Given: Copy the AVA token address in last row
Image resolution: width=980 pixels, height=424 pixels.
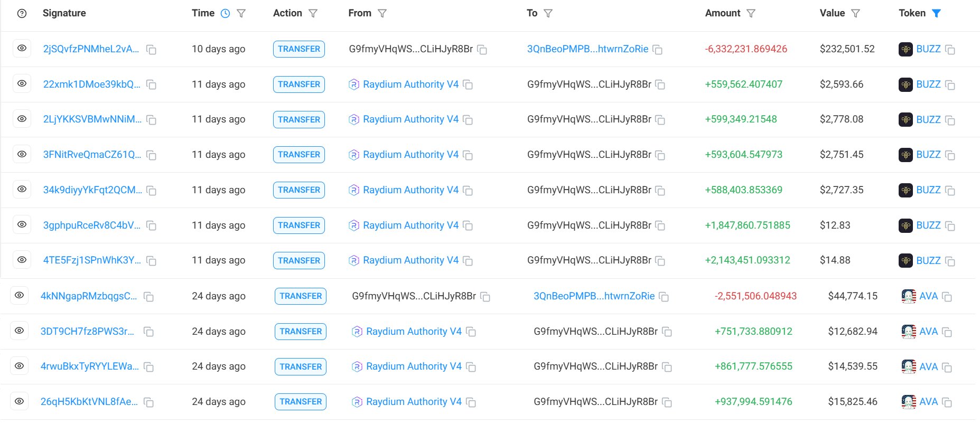Looking at the screenshot, I should 947,402.
